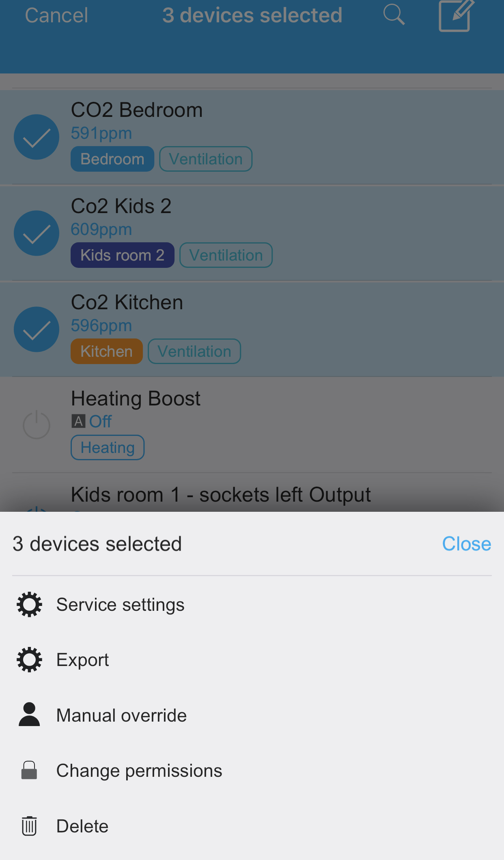Tap the Ventilation tag on Co2 Kitchen
Image resolution: width=504 pixels, height=860 pixels.
coord(194,351)
